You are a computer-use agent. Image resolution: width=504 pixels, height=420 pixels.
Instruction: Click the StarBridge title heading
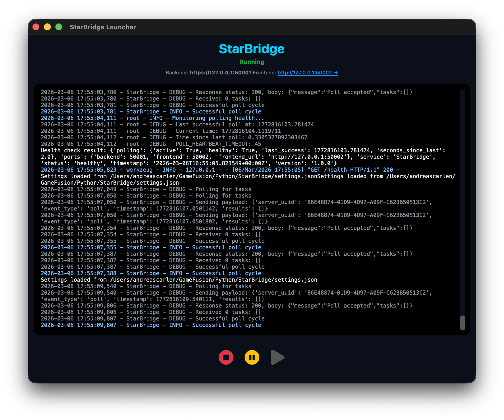click(x=252, y=49)
